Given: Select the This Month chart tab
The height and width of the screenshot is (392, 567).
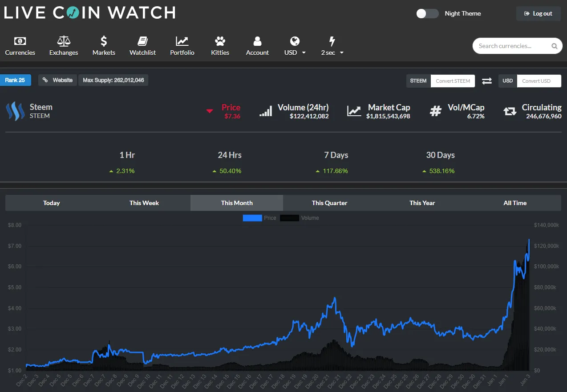Looking at the screenshot, I should [237, 203].
